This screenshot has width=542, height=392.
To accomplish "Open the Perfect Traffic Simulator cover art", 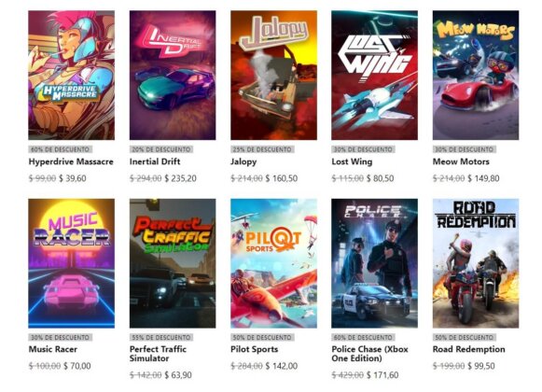I will (x=173, y=263).
